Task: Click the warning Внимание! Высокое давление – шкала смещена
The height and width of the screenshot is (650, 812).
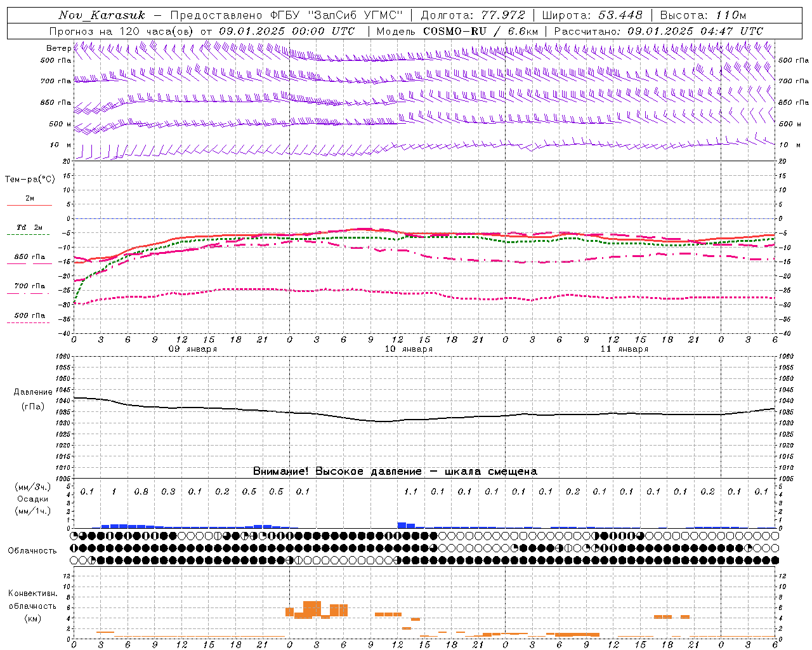Action: (395, 472)
